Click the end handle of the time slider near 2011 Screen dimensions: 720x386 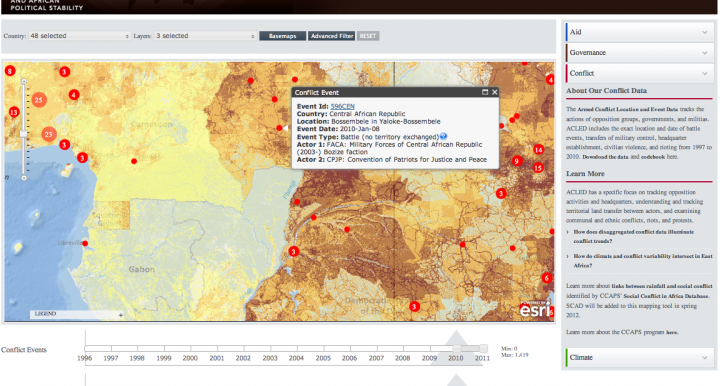click(x=483, y=348)
